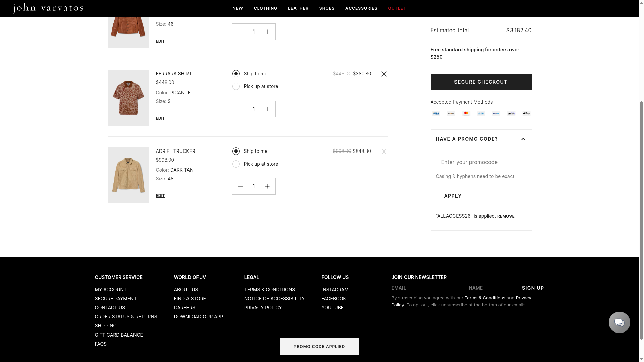Open the Adriel Trucker product thumbnail
This screenshot has height=362, width=644.
(128, 175)
